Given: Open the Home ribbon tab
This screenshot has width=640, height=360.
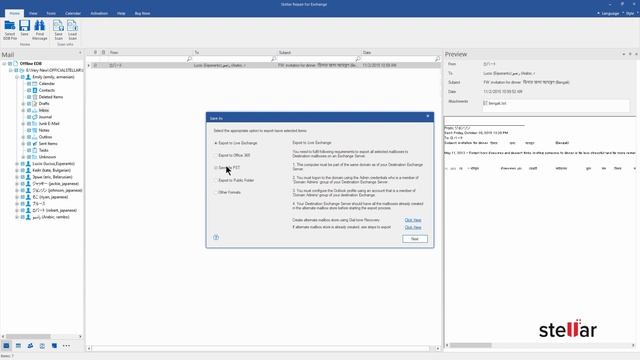Looking at the screenshot, I should [x=15, y=13].
